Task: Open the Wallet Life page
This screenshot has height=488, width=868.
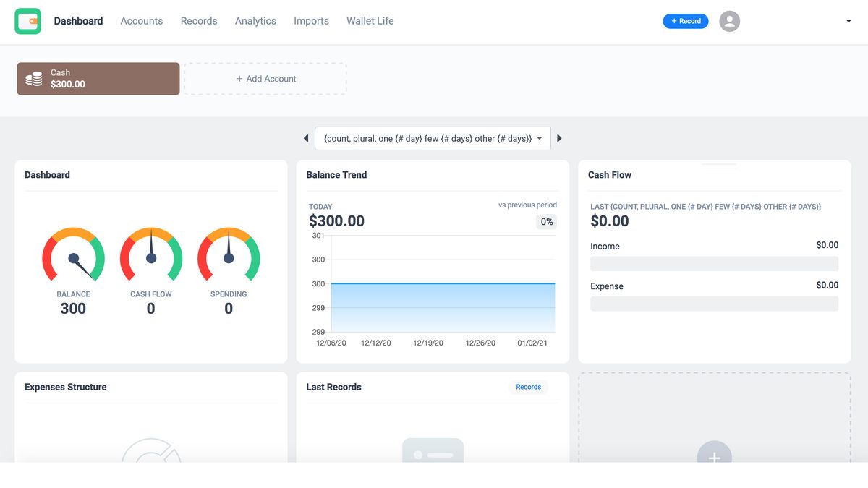Action: [x=370, y=21]
